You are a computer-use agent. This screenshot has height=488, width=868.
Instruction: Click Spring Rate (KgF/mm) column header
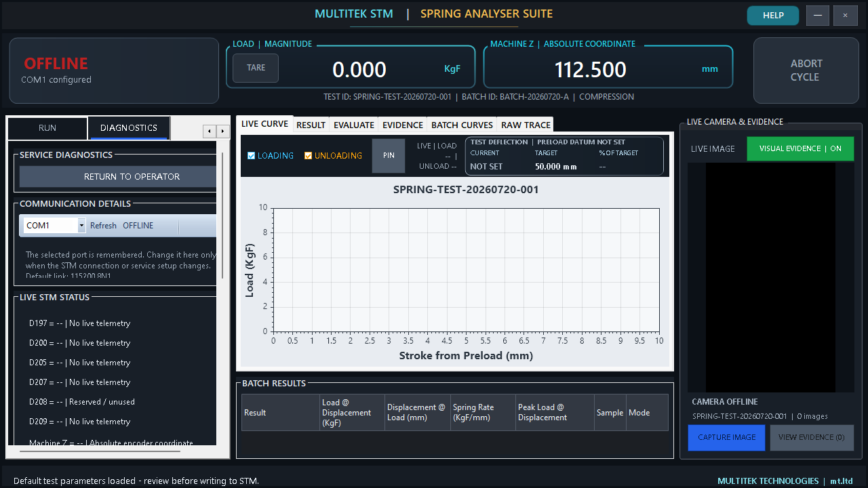(x=483, y=413)
